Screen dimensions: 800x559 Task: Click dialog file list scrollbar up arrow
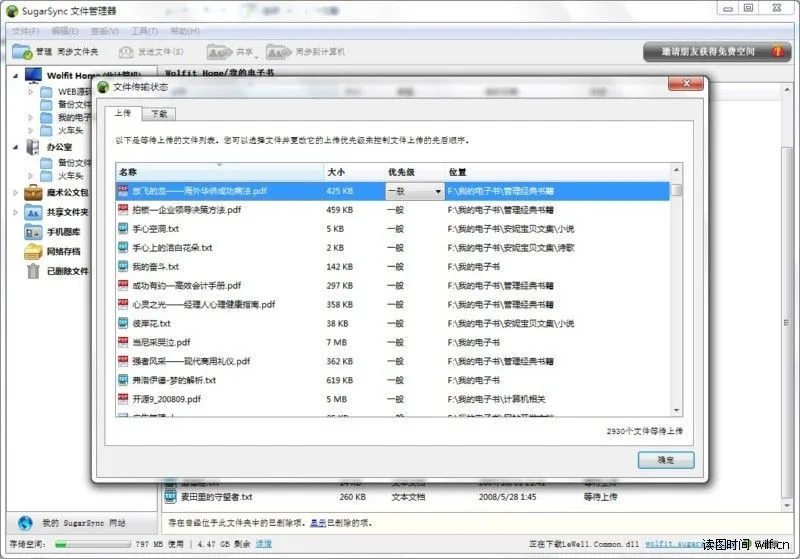pyautogui.click(x=677, y=170)
